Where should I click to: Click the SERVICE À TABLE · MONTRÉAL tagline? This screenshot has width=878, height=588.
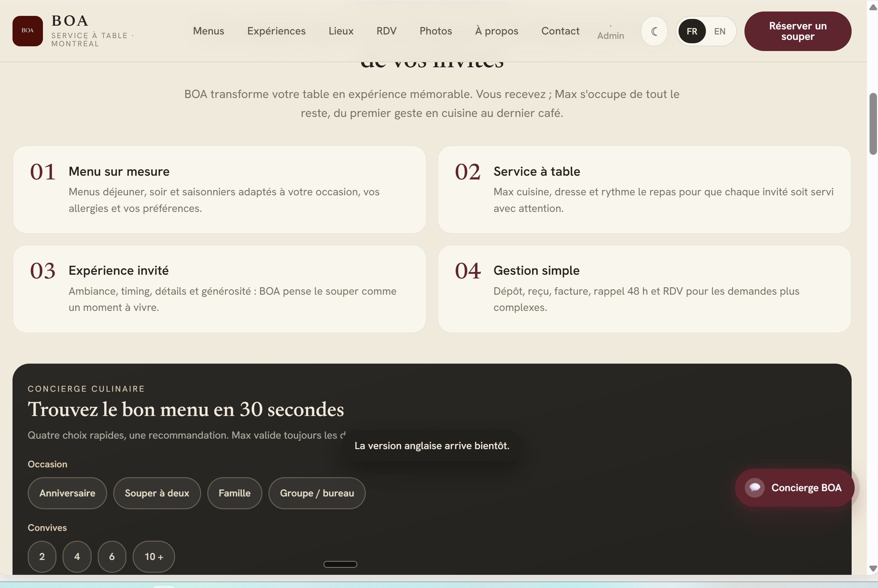pyautogui.click(x=92, y=40)
